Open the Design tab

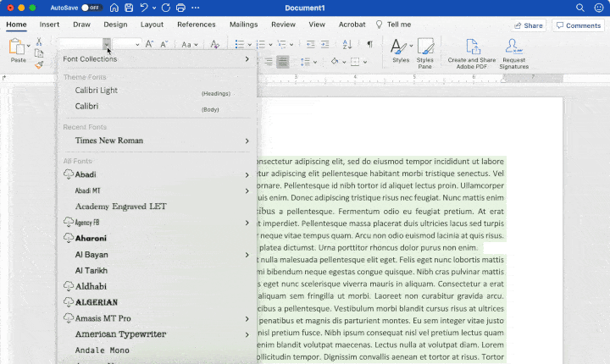(x=115, y=25)
